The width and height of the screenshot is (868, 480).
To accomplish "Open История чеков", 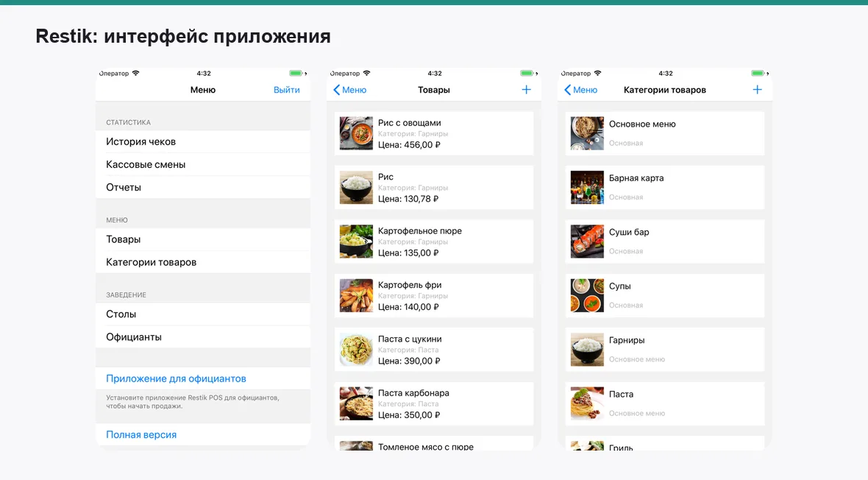I will click(202, 142).
